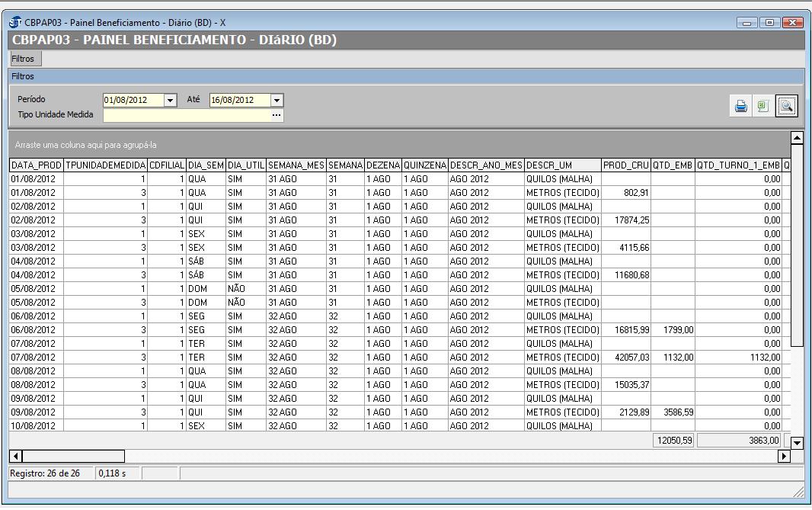Click inside the Tipo Unidade Medida field
Screen dimensions: 812x510
coord(186,115)
